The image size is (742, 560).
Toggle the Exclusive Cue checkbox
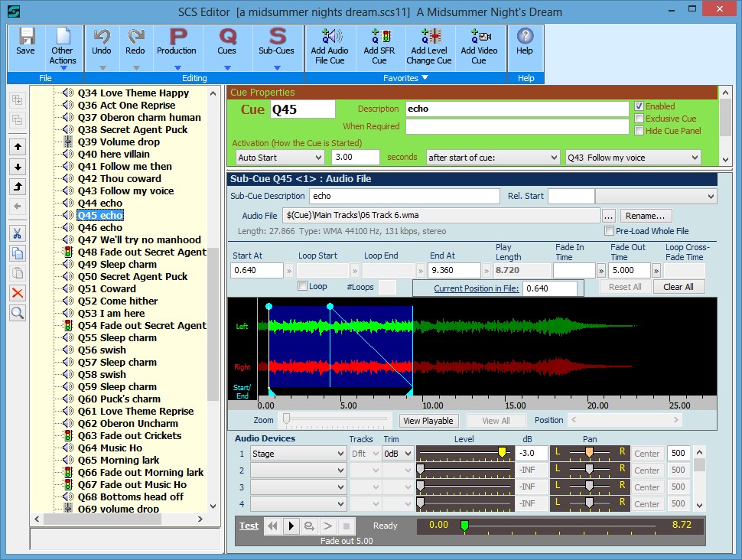pos(639,119)
